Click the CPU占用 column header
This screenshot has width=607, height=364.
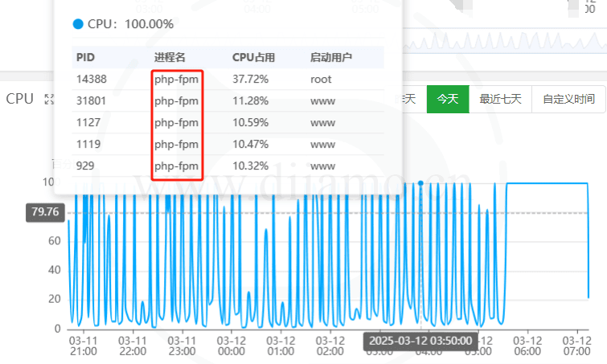pyautogui.click(x=253, y=58)
